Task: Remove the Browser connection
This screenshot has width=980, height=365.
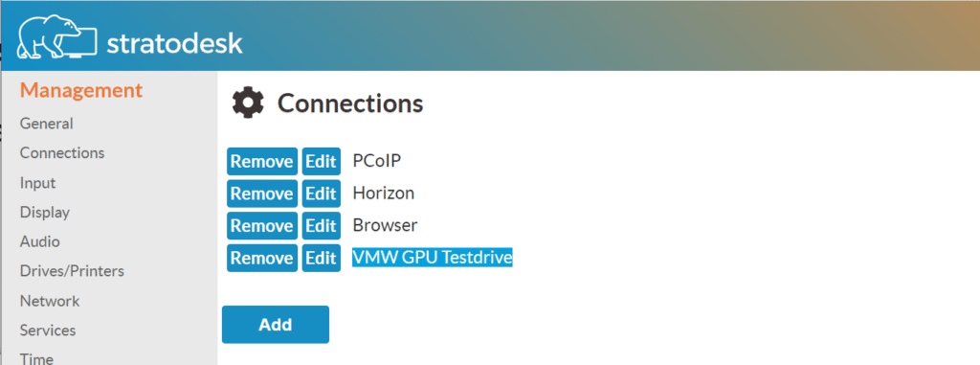Action: click(262, 225)
